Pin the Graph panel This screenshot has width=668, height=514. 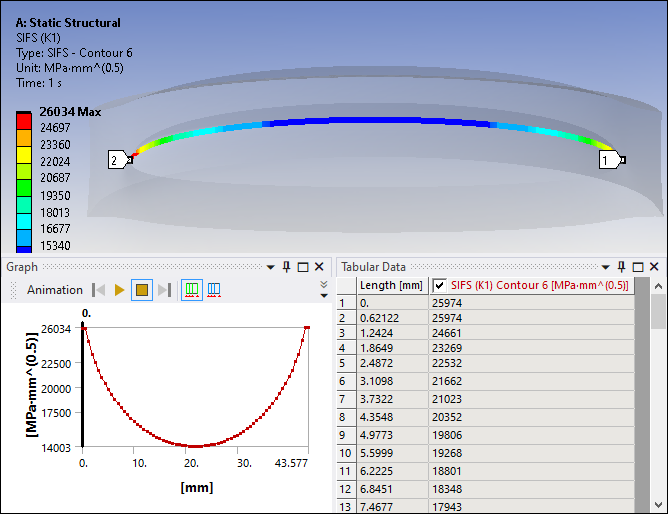tap(287, 267)
